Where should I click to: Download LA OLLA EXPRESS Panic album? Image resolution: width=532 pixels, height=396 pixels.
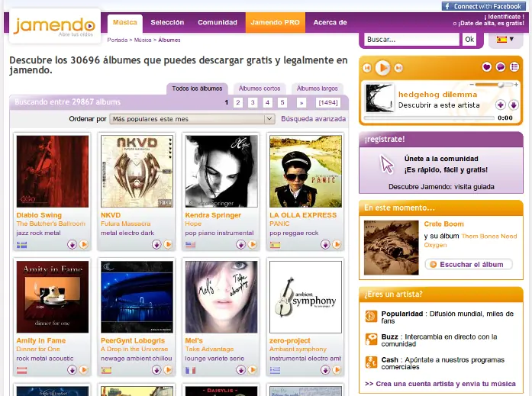(325, 244)
